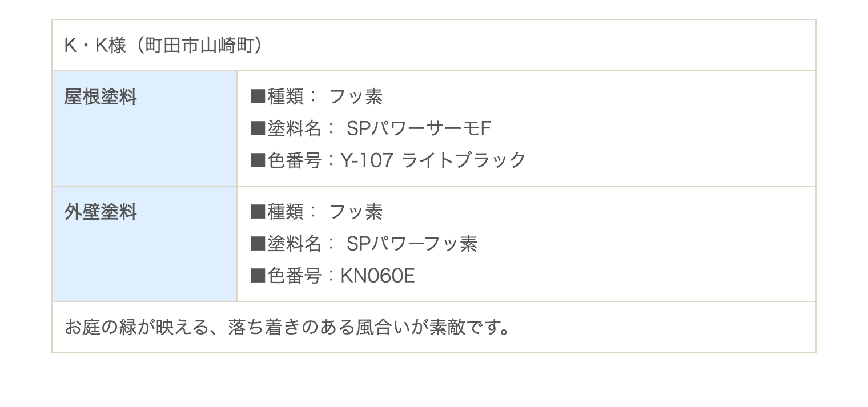Viewport: 868px width, 407px height.
Task: Click the ライトブラック color name
Action: click(464, 160)
